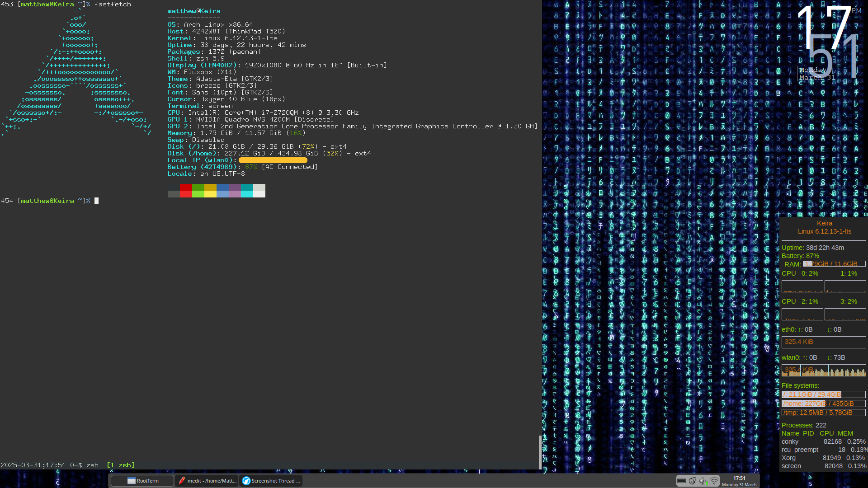The height and width of the screenshot is (488, 868).
Task: Click the medit red pencil icon
Action: coord(182,481)
